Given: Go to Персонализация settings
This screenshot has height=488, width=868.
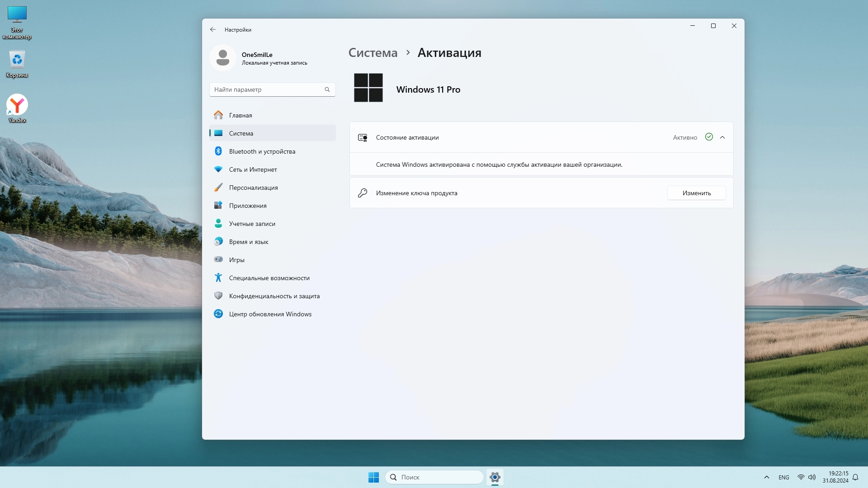Looking at the screenshot, I should click(253, 188).
